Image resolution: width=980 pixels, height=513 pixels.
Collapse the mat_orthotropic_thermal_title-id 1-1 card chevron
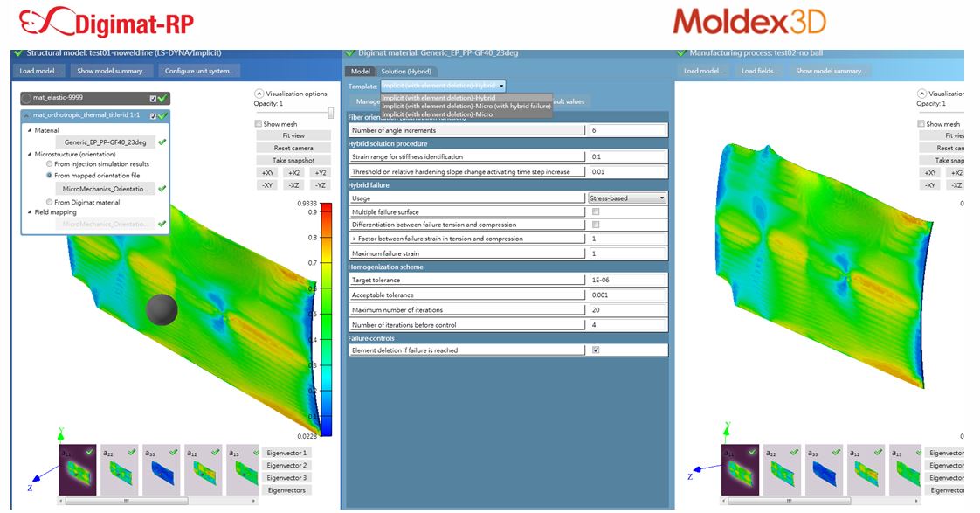coord(26,115)
